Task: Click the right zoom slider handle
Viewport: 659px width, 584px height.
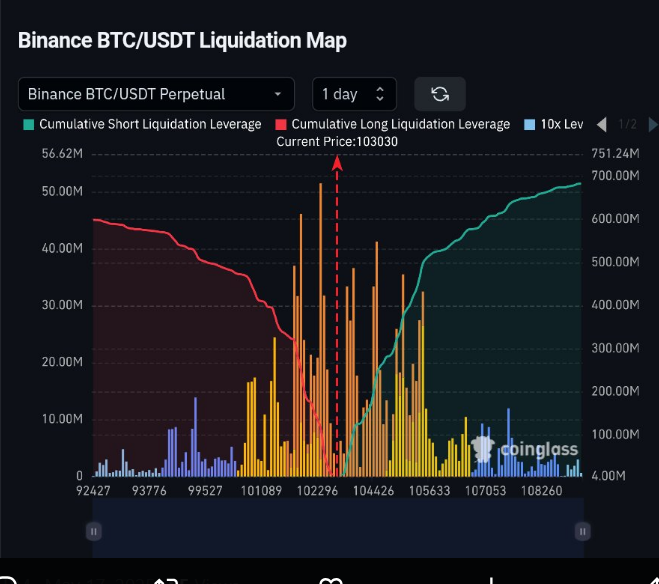Action: pos(583,531)
